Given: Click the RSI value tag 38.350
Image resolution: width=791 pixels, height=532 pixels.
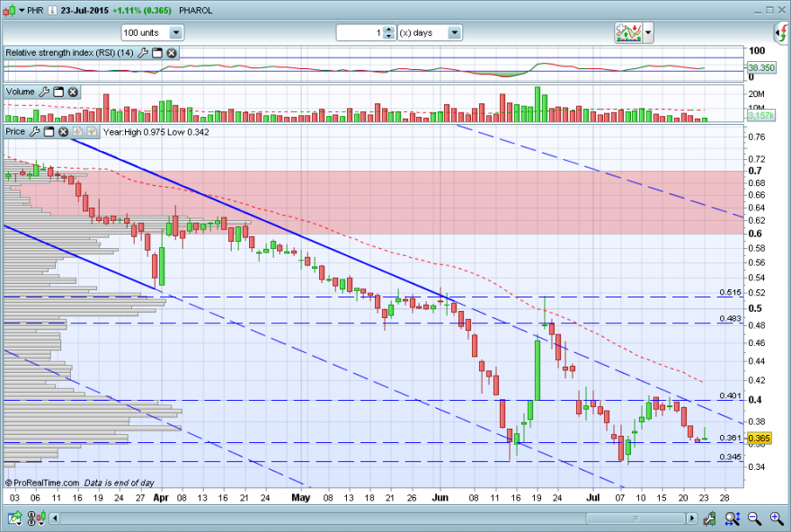Looking at the screenshot, I should coord(761,67).
